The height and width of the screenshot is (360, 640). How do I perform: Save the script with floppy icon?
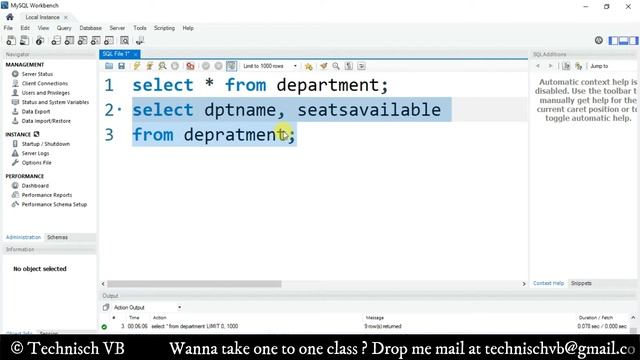pos(122,66)
